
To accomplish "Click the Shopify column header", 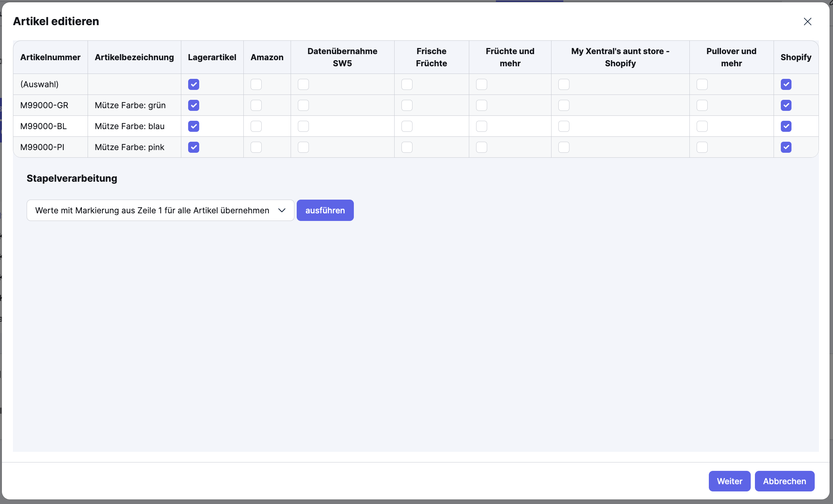I will pyautogui.click(x=796, y=57).
